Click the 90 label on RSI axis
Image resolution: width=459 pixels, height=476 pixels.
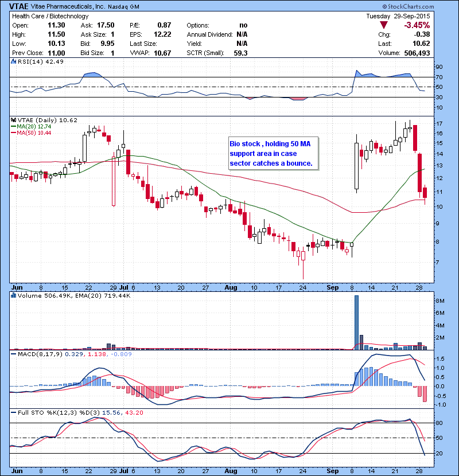point(439,67)
